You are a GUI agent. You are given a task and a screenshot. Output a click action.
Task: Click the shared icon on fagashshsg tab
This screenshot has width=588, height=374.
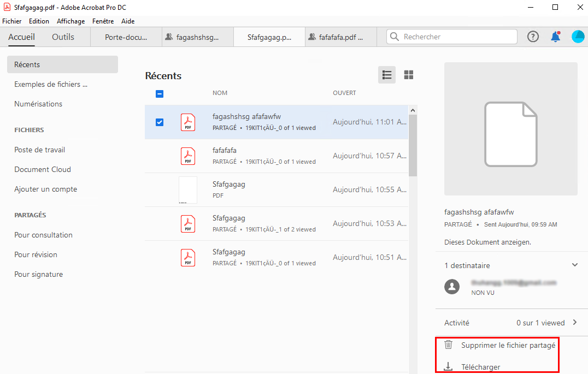(169, 37)
